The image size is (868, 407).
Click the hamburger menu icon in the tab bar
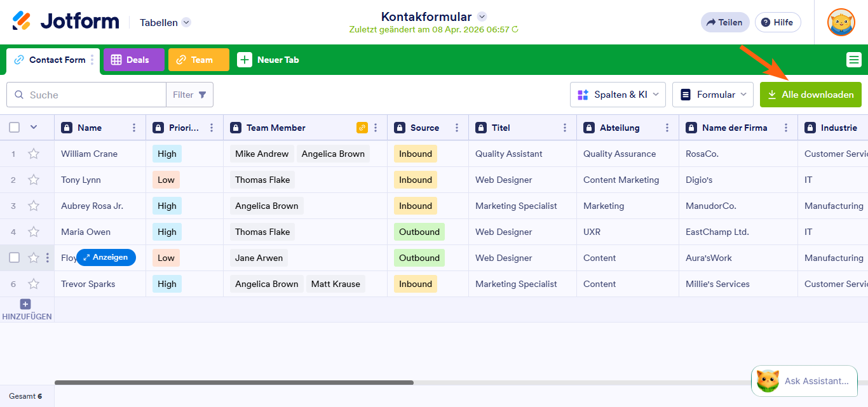tap(853, 60)
